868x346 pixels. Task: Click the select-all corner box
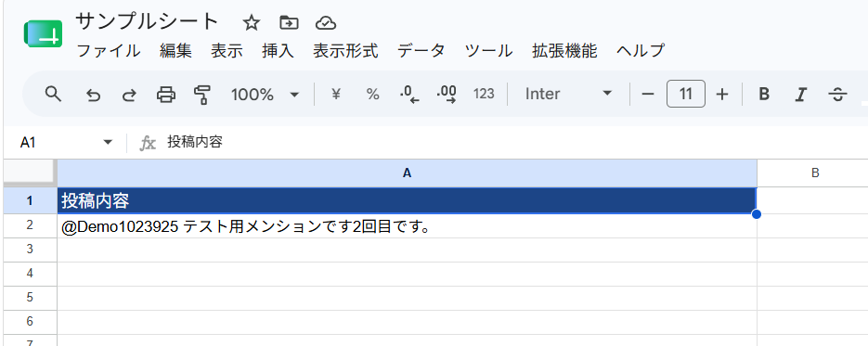pos(30,173)
